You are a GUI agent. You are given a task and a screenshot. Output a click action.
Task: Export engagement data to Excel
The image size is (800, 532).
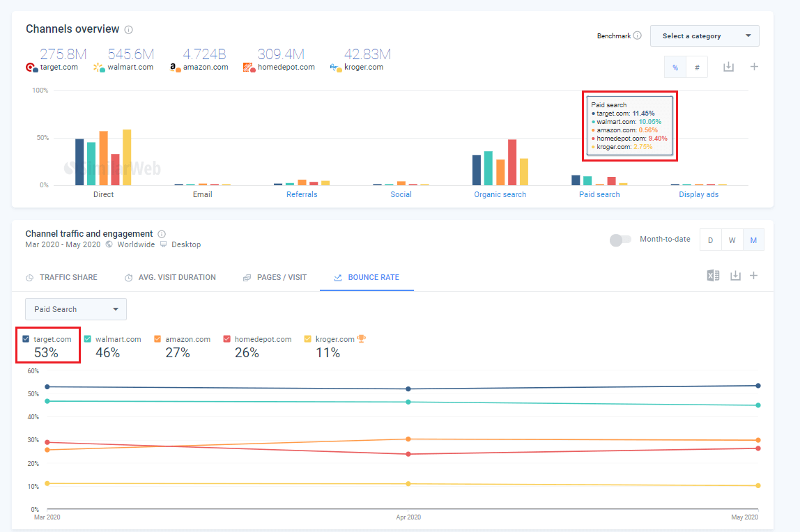[713, 276]
